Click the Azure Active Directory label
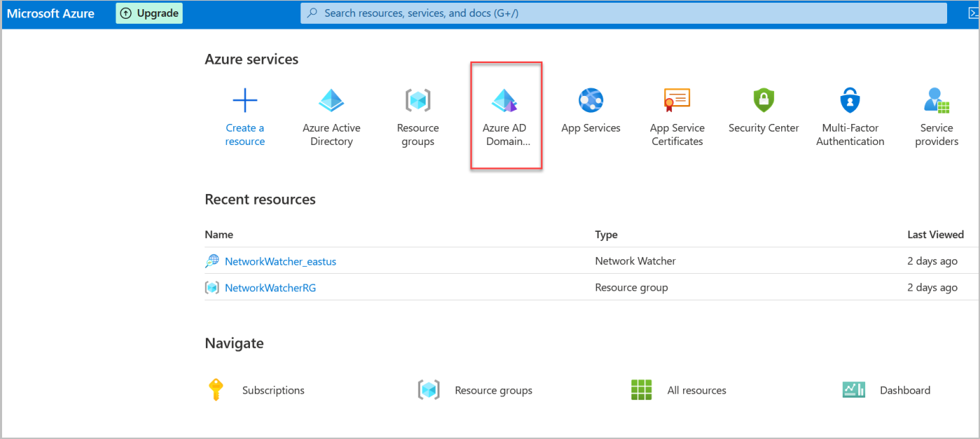980x439 pixels. coord(331,134)
